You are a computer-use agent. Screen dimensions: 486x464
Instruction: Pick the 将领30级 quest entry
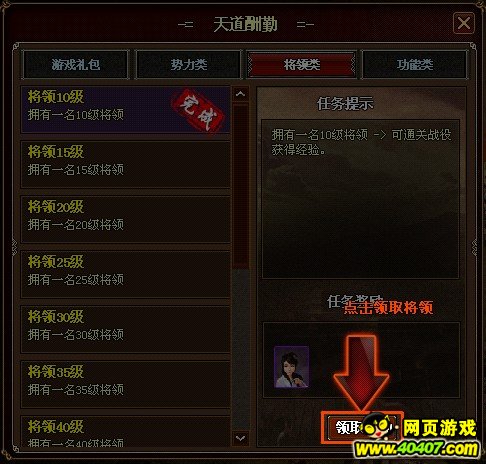pos(126,329)
